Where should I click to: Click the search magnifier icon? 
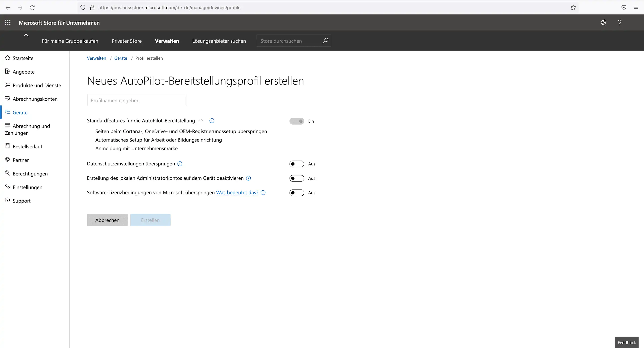(x=325, y=41)
